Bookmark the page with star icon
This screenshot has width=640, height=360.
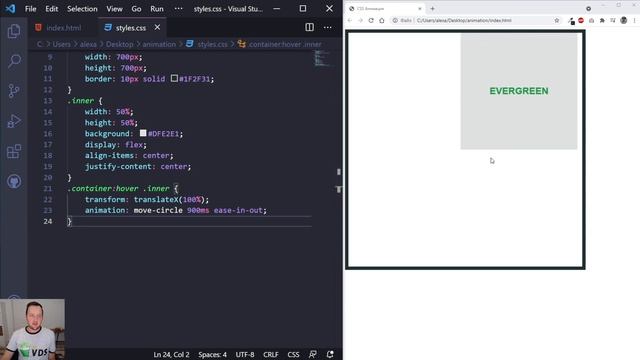click(556, 20)
